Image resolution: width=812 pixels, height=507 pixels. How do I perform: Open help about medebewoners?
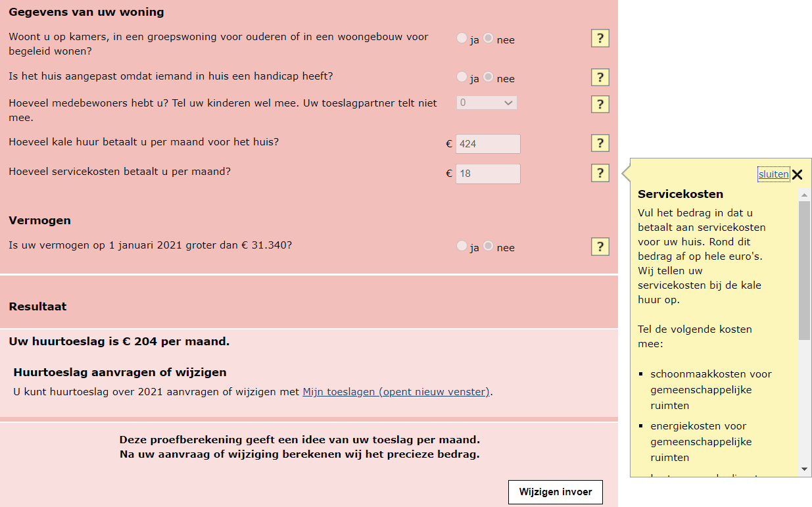click(x=600, y=104)
